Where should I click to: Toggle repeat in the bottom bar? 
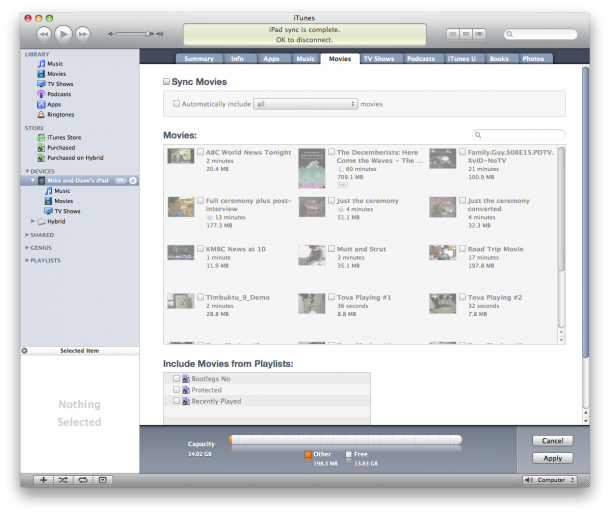pyautogui.click(x=83, y=480)
